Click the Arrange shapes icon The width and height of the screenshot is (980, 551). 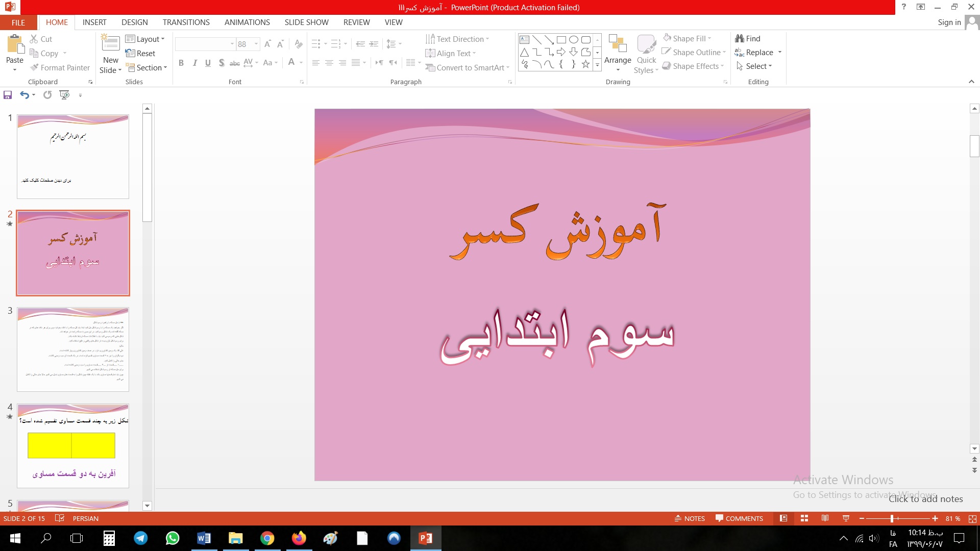[x=618, y=46]
